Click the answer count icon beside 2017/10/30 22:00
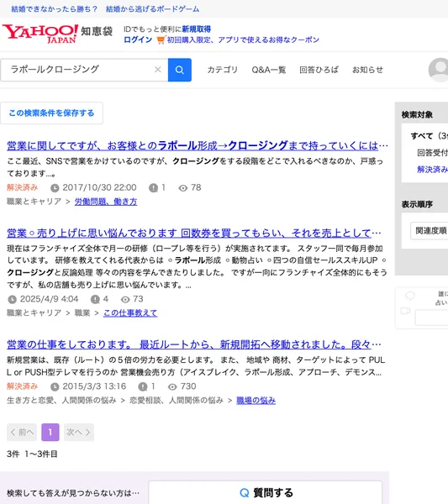Screen dimensions: 448x504 (154, 187)
